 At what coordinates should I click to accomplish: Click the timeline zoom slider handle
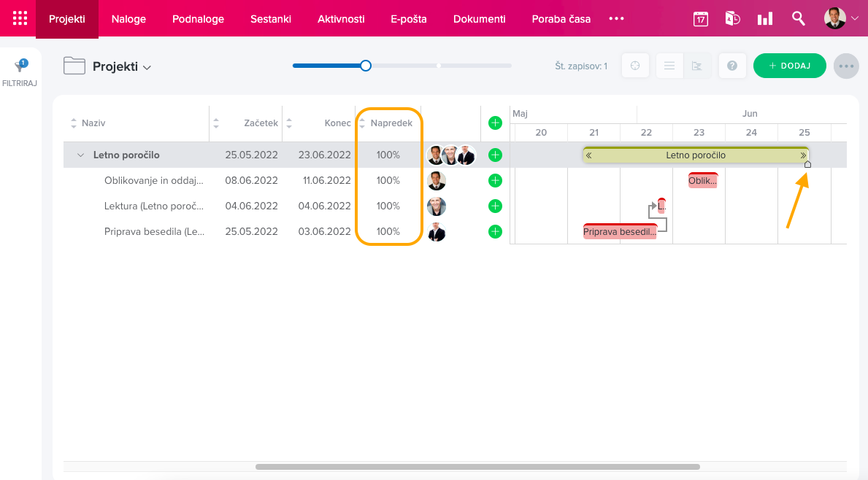[x=366, y=66]
